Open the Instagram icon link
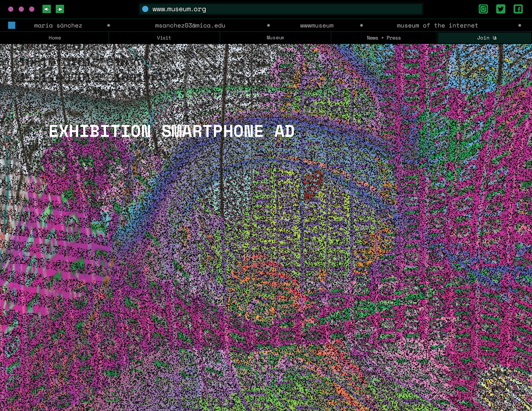532x411 pixels. (x=483, y=9)
